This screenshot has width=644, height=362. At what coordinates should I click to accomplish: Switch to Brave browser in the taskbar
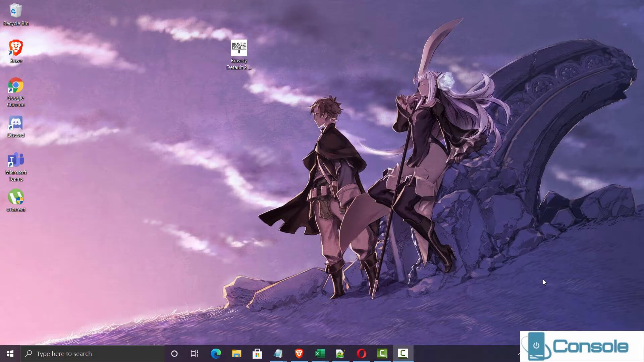point(299,354)
